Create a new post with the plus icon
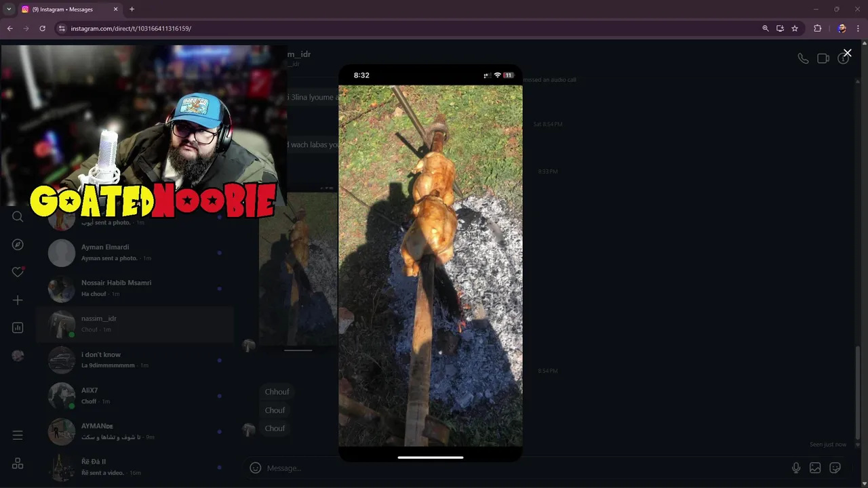The width and height of the screenshot is (868, 488). 18,300
